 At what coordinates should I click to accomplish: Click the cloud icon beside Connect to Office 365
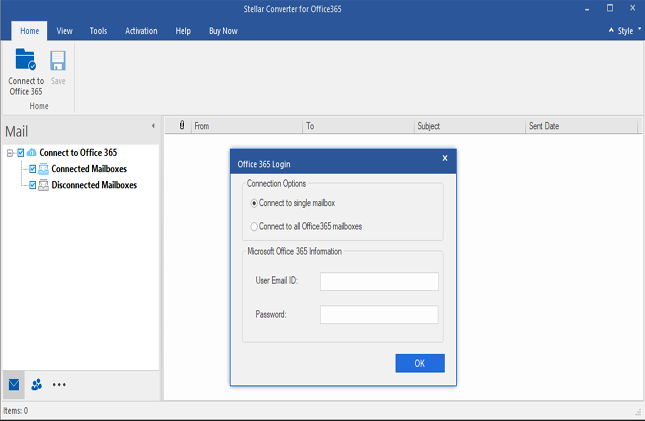pyautogui.click(x=31, y=153)
